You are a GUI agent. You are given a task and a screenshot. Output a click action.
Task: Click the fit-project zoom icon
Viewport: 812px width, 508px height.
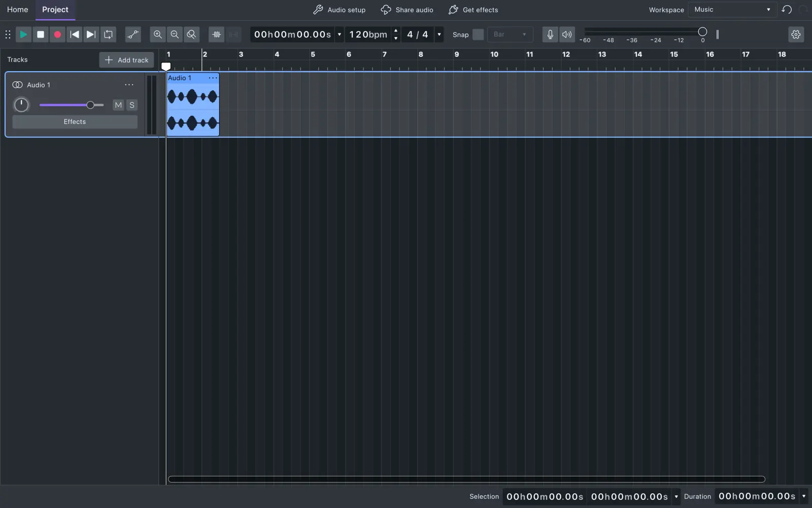(191, 35)
